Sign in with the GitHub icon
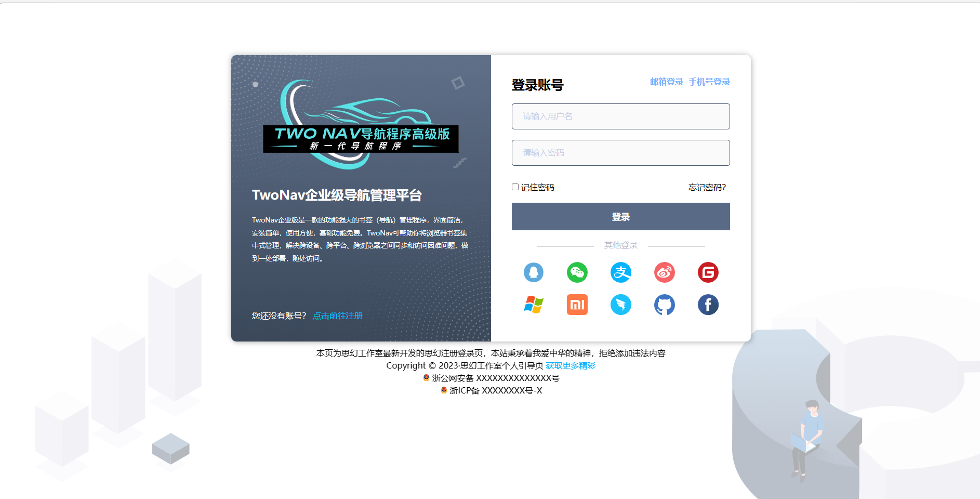The image size is (980, 499). 664,305
